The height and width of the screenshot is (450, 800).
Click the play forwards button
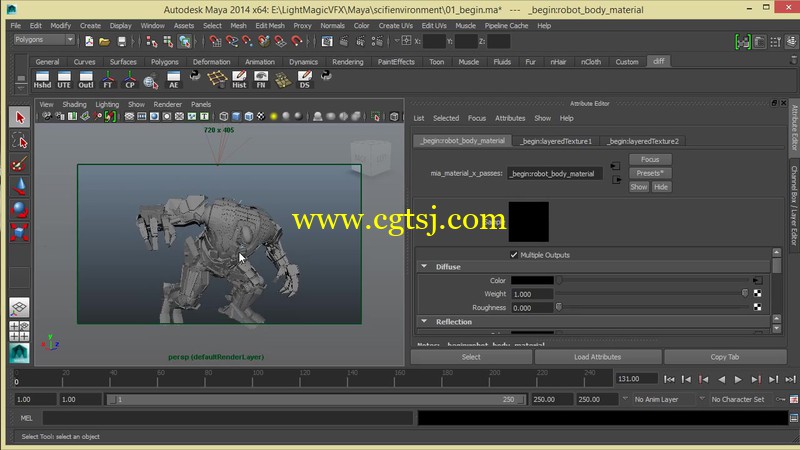(x=738, y=379)
